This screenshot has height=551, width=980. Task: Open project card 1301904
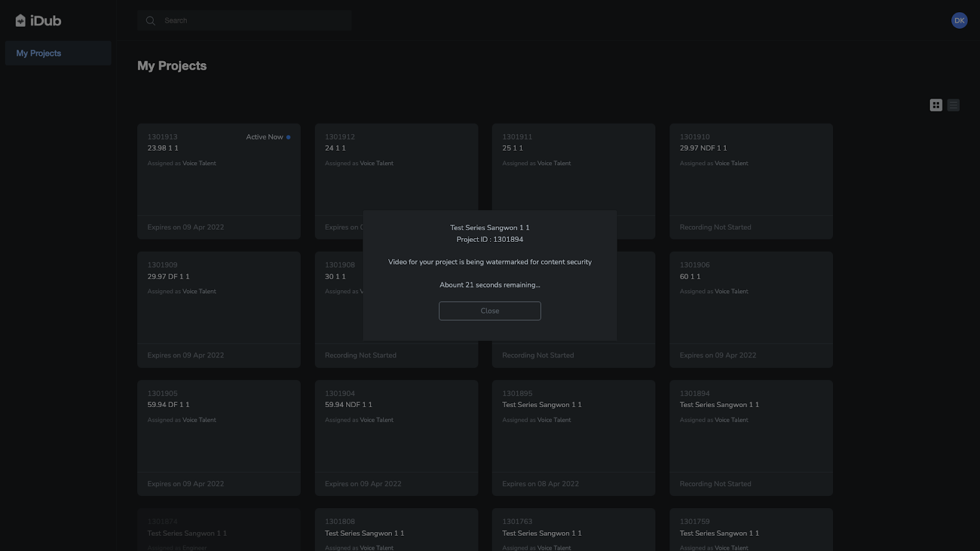pyautogui.click(x=396, y=438)
